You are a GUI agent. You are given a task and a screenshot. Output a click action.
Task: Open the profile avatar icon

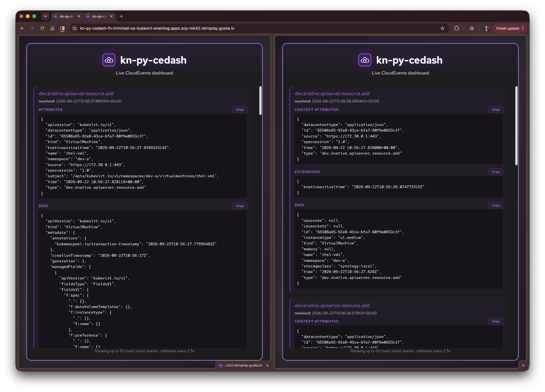(x=487, y=28)
